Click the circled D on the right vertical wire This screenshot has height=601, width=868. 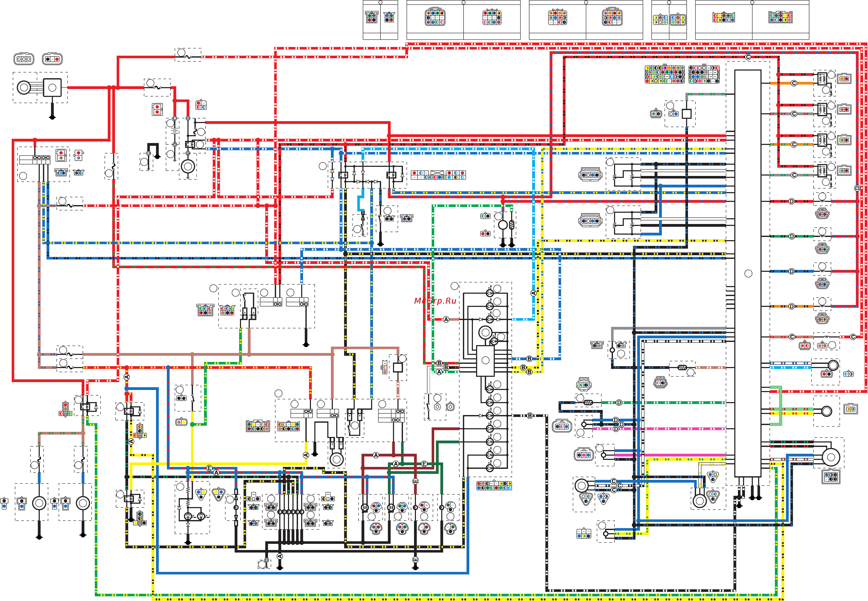[x=857, y=188]
